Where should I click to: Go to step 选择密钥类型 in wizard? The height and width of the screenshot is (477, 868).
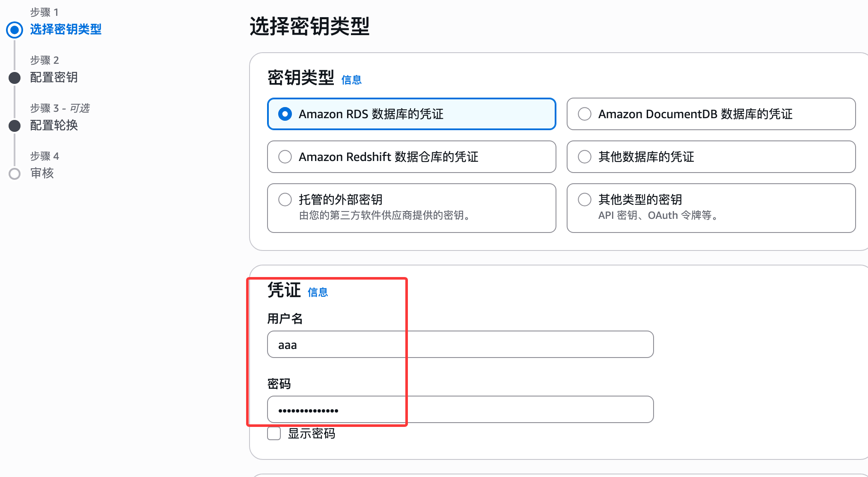(65, 30)
